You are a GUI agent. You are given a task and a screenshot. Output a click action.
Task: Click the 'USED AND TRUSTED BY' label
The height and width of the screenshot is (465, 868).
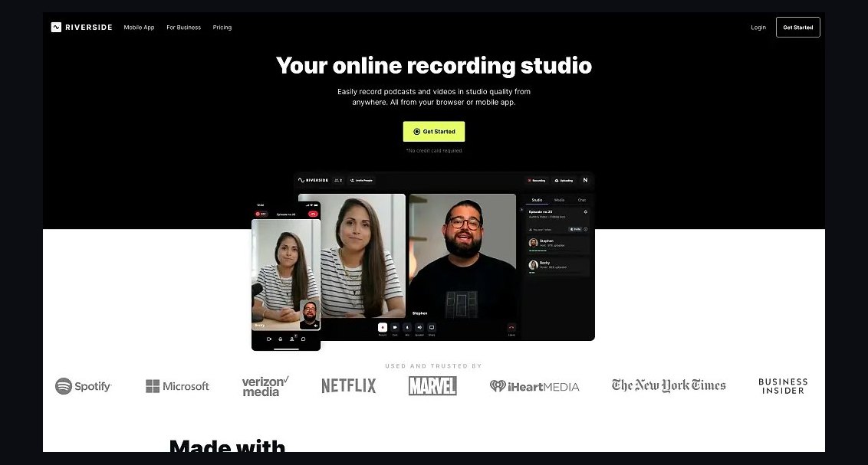point(434,366)
